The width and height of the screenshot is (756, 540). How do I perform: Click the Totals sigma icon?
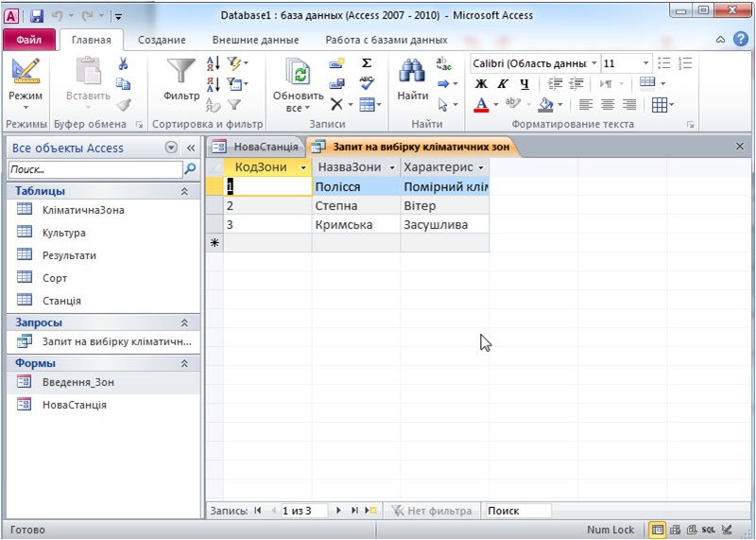367,63
